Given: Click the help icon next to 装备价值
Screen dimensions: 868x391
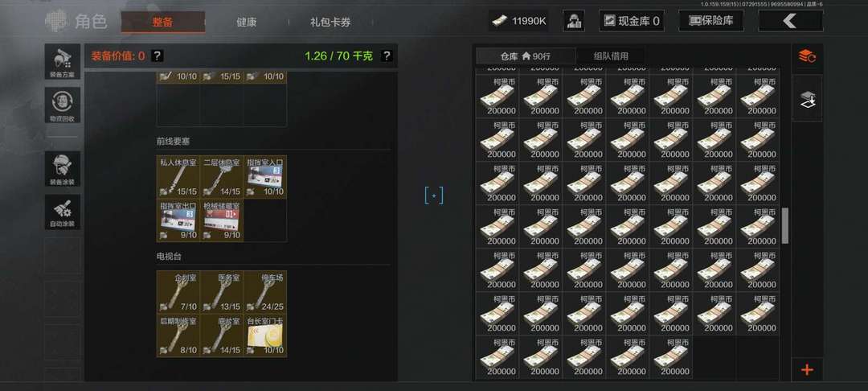Looking at the screenshot, I should 158,56.
